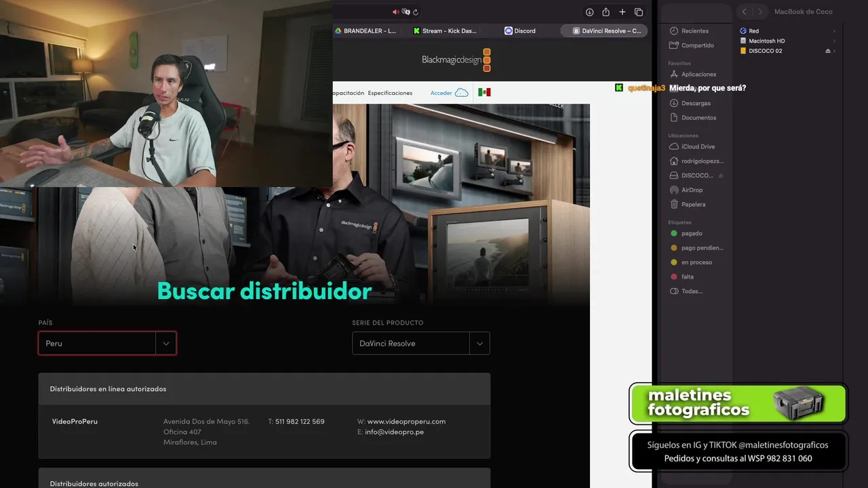Open AirDrop in Finder sidebar
Image resolution: width=868 pixels, height=488 pixels.
tap(686, 190)
